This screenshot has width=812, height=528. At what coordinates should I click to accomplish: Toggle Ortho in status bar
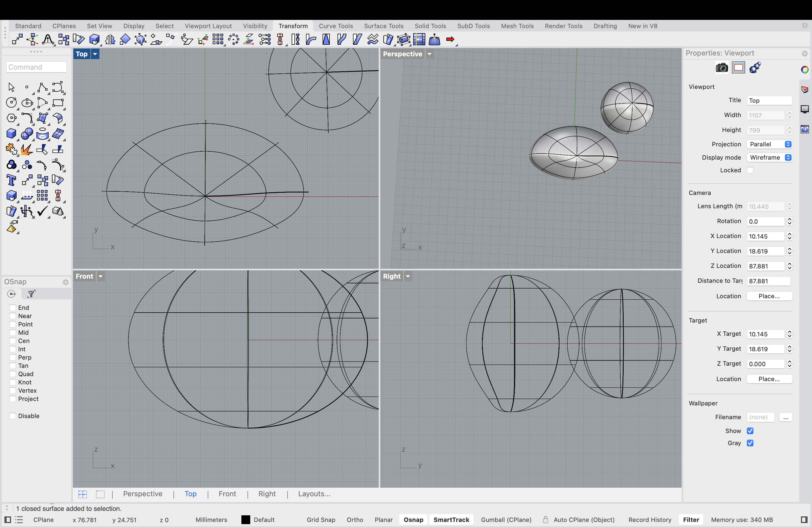pyautogui.click(x=355, y=520)
